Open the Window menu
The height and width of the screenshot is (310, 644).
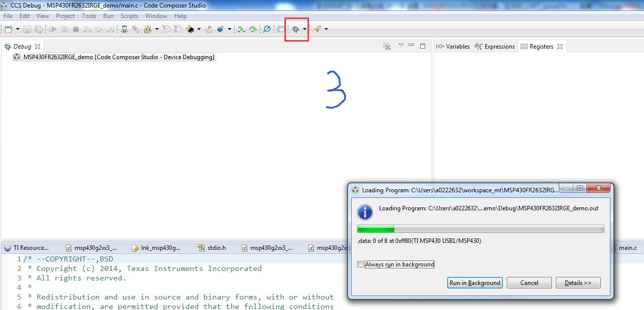click(156, 16)
